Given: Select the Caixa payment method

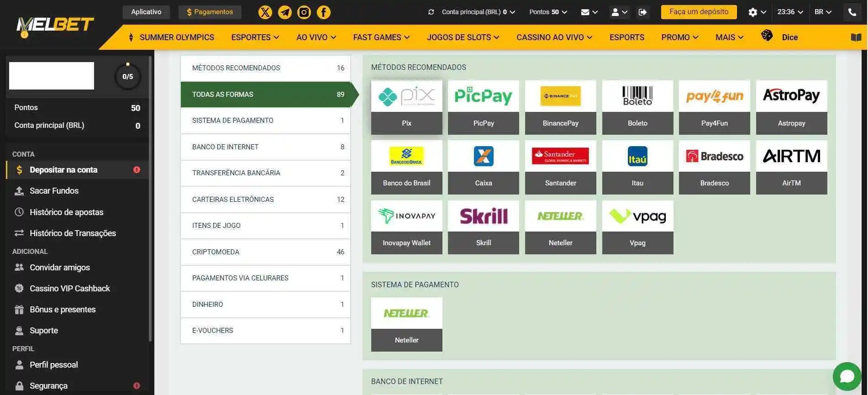Looking at the screenshot, I should point(484,167).
